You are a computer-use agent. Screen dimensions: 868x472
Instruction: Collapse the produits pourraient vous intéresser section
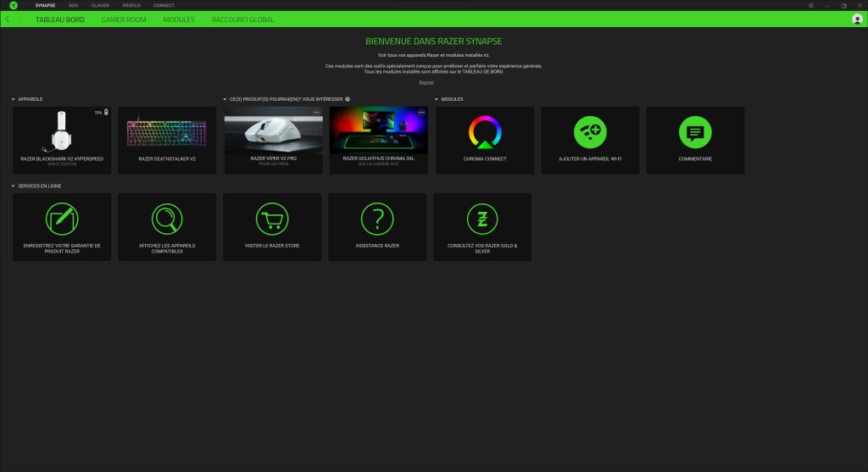click(x=225, y=99)
